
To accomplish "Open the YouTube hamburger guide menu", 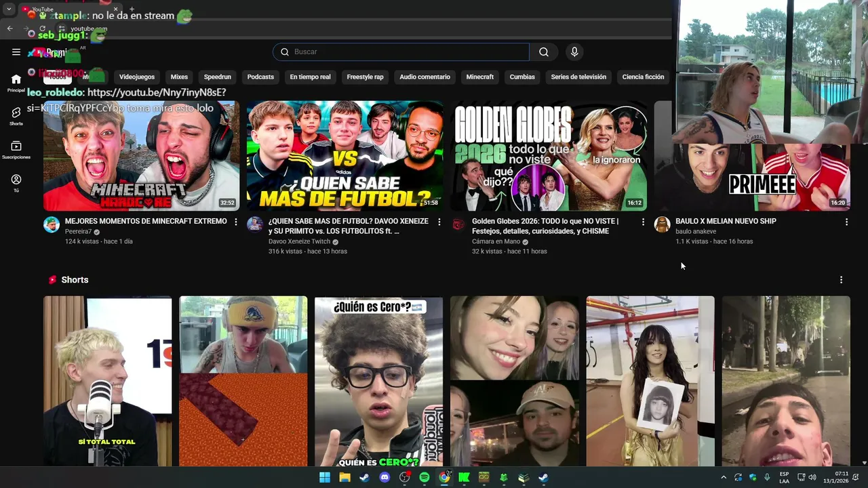I will tap(16, 52).
